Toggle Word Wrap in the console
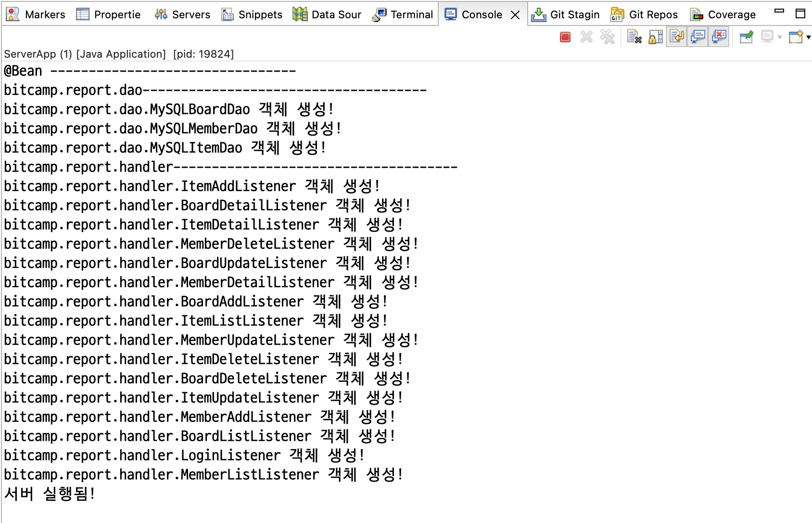Image resolution: width=812 pixels, height=523 pixels. [677, 37]
